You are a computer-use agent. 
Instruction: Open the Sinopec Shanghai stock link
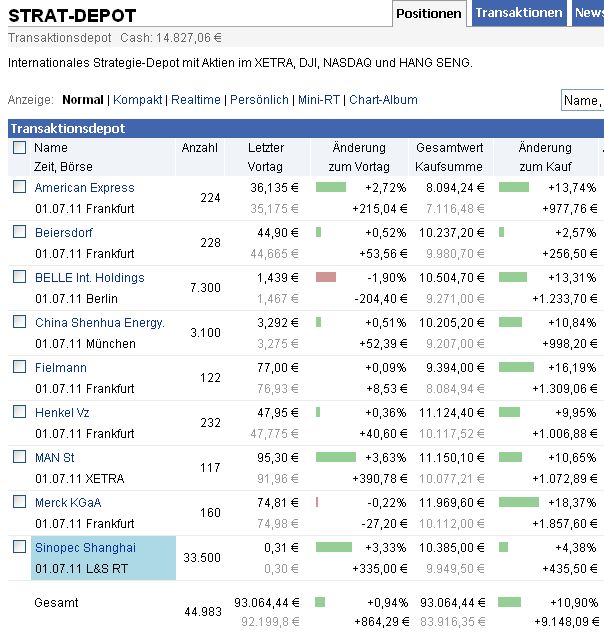[85, 548]
